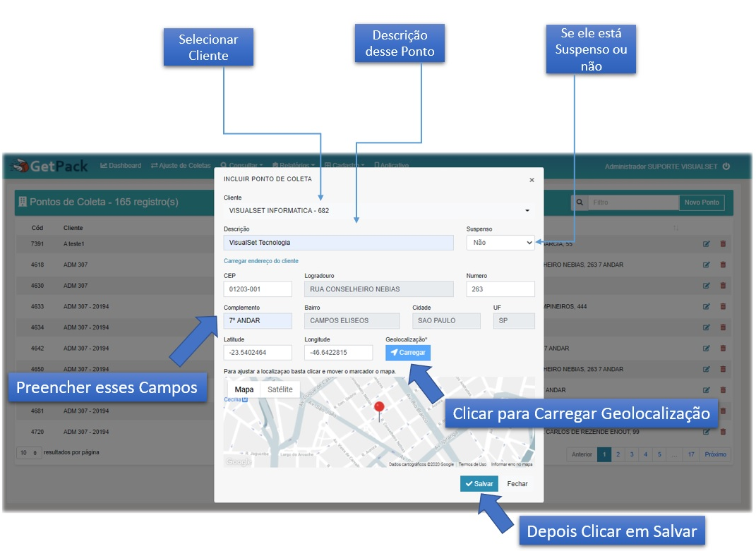Click the power logout icon beside Administrador

726,166
